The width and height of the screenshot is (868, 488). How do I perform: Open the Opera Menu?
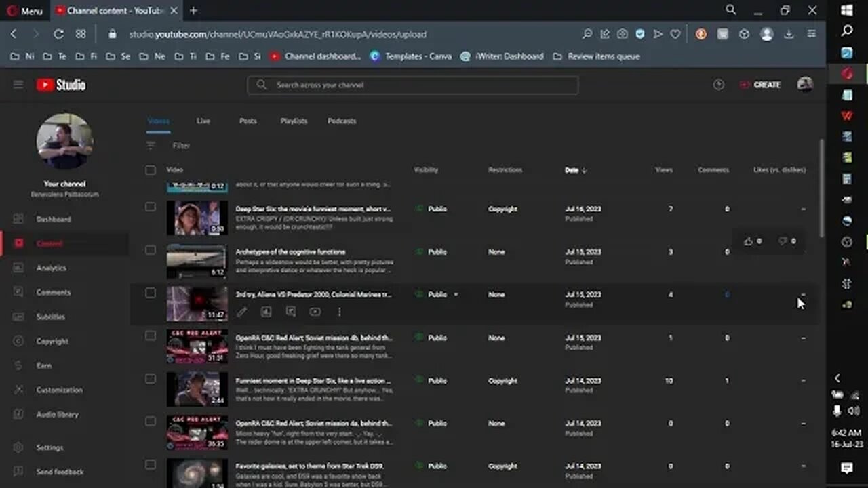(24, 10)
